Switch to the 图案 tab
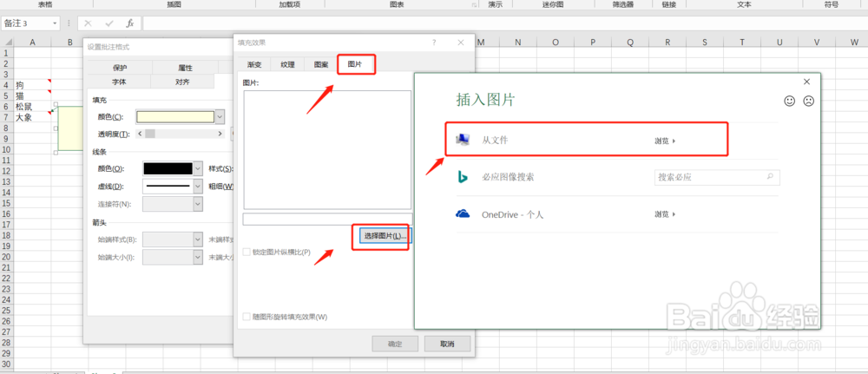Viewport: 868px width, 374px height. (321, 64)
